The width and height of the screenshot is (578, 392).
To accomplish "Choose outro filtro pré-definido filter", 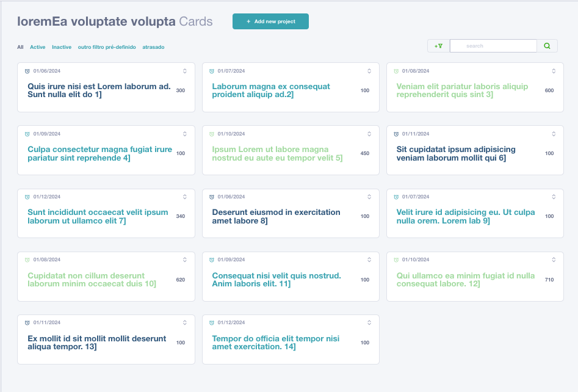I will [107, 47].
